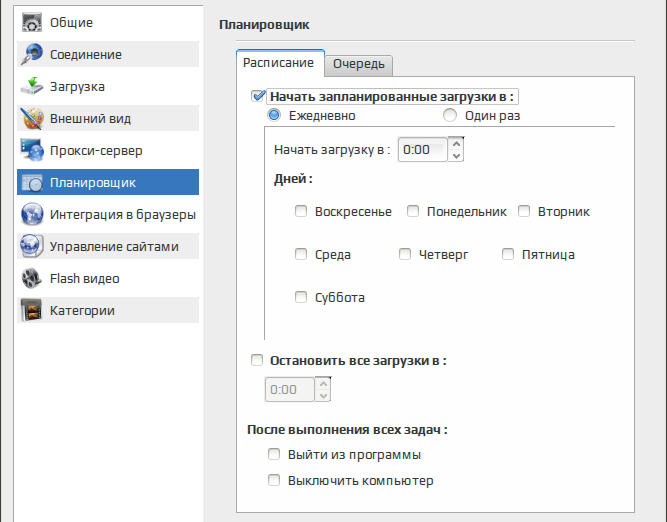The width and height of the screenshot is (667, 522).
Task: Select the Один раз radio button
Action: coord(450,115)
